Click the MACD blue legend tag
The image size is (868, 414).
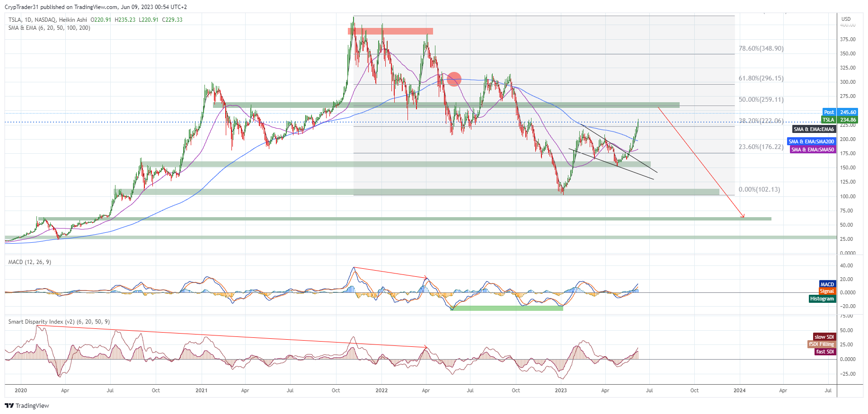point(827,284)
